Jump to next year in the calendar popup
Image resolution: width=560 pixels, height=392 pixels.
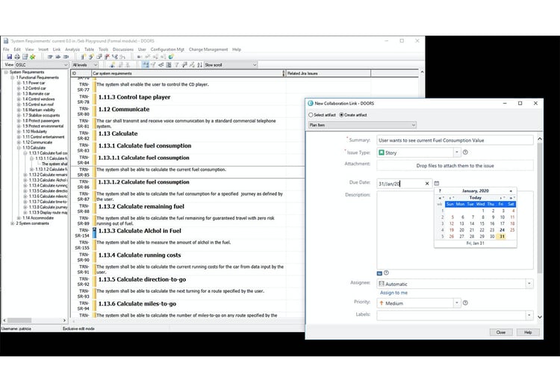click(511, 198)
